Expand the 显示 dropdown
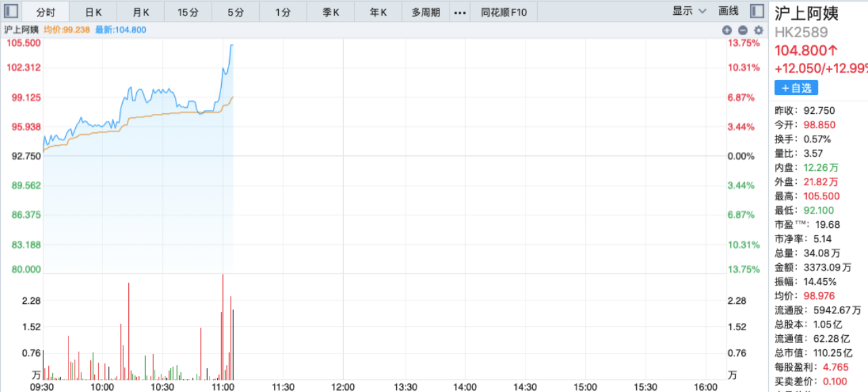This screenshot has width=868, height=392. pyautogui.click(x=689, y=12)
